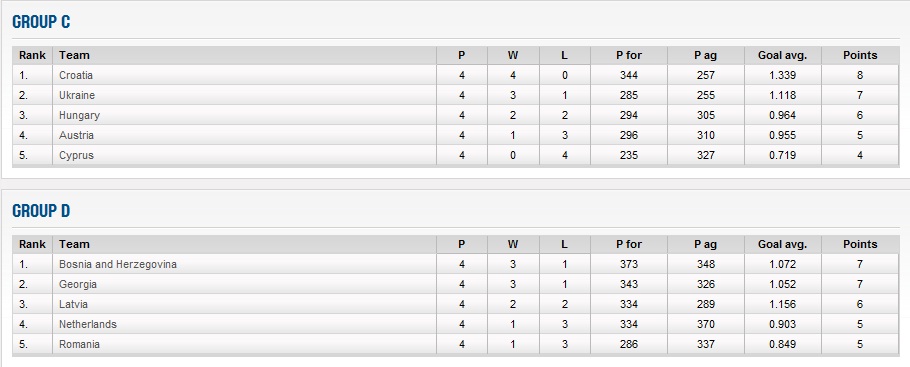Click the Points column header in Group C
Screen dimensions: 910x367
point(860,55)
